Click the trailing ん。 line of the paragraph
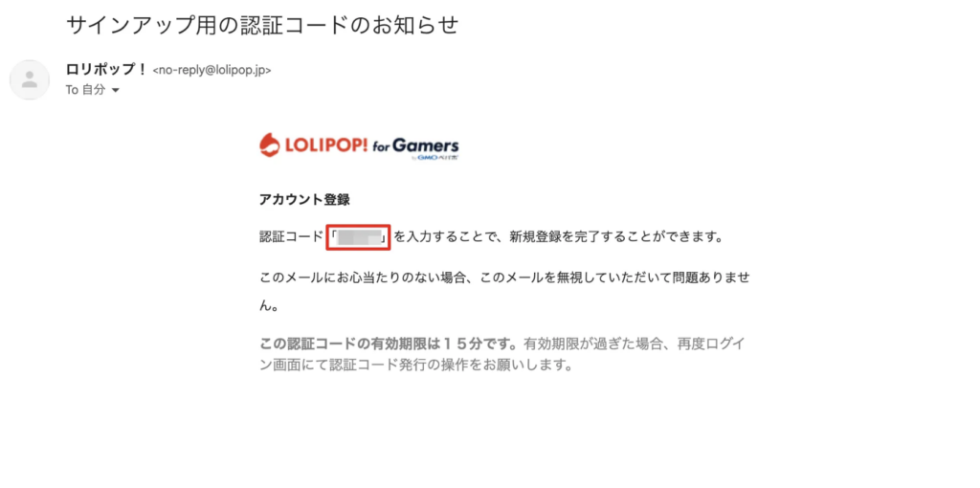This screenshot has height=488, width=980. (x=269, y=307)
